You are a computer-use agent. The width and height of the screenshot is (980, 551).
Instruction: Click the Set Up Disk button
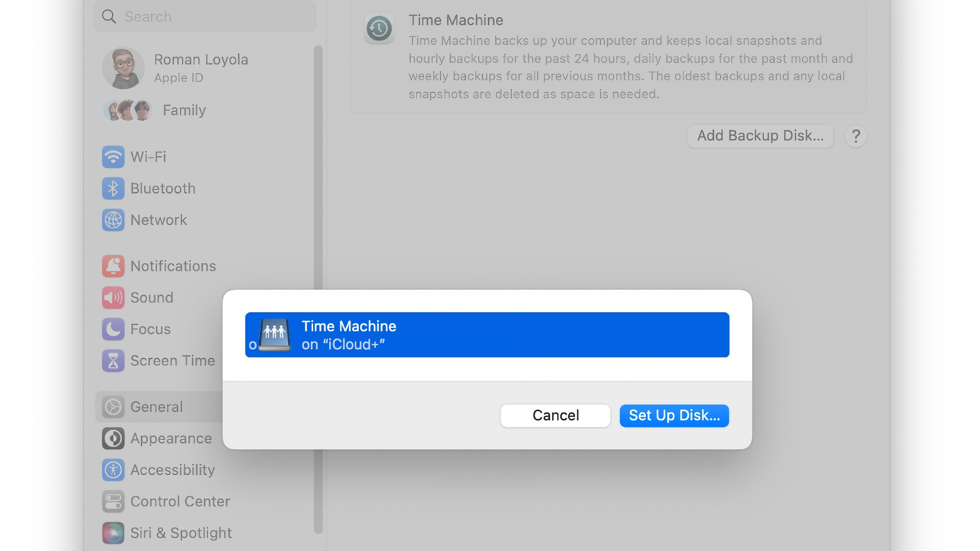point(674,414)
